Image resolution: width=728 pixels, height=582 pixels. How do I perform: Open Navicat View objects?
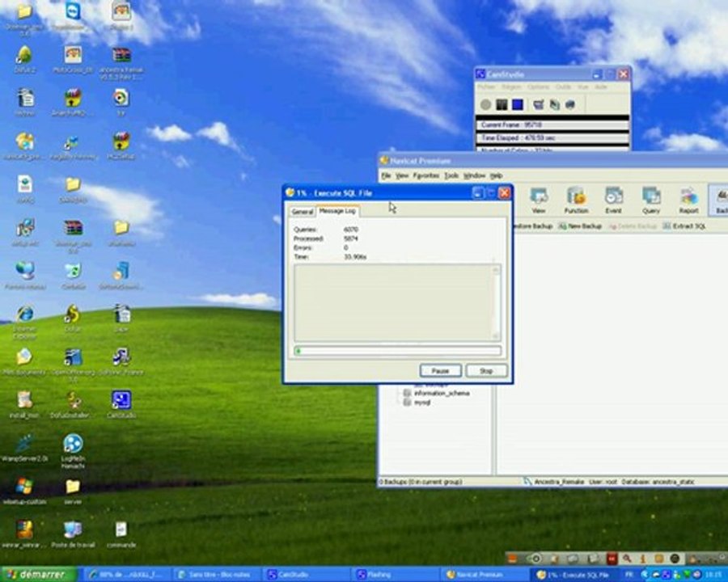coord(539,200)
